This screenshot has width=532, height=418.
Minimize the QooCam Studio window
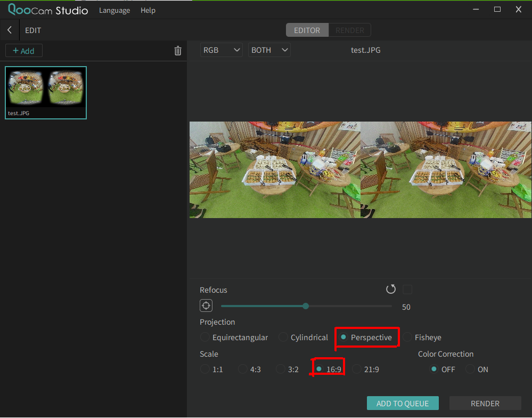coord(476,10)
